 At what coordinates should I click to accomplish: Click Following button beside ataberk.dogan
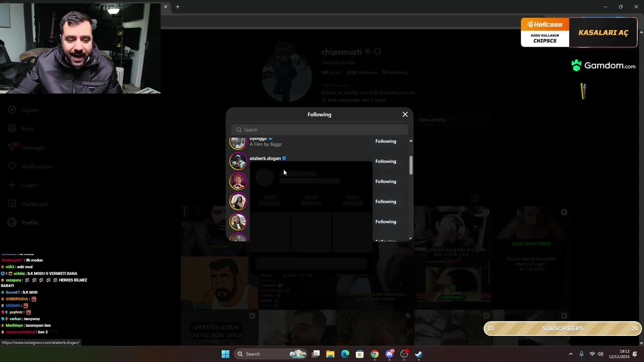pyautogui.click(x=386, y=161)
